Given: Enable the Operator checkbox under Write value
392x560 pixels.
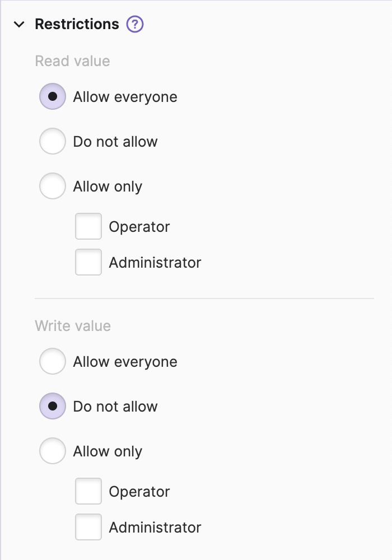Looking at the screenshot, I should coord(88,491).
